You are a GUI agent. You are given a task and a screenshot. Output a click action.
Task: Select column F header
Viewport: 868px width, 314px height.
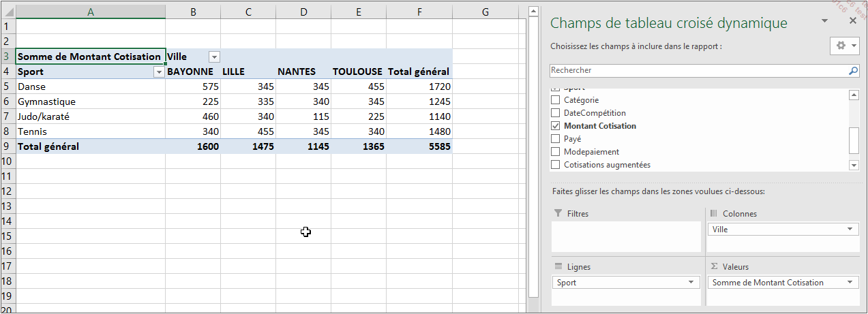(x=419, y=12)
